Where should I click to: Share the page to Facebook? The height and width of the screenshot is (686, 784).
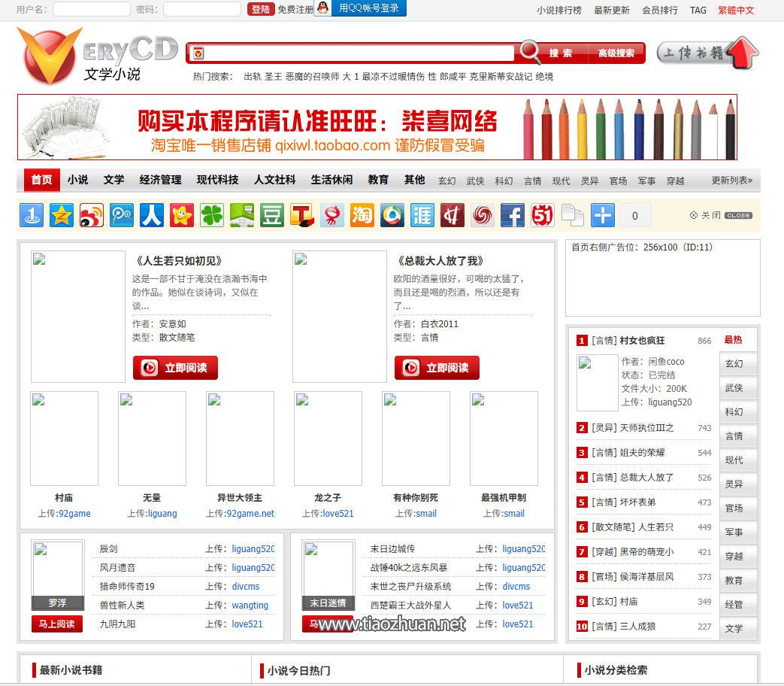(x=513, y=215)
